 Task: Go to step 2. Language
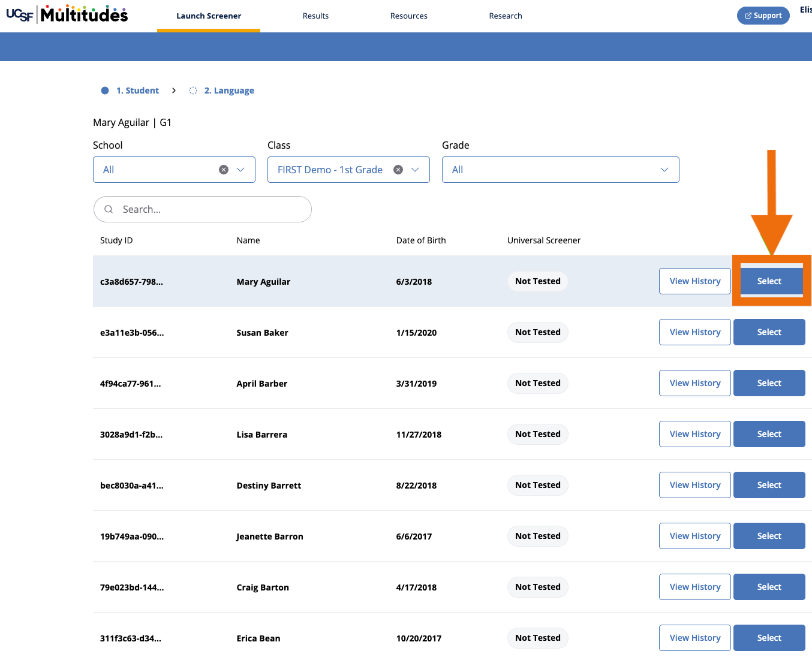(x=229, y=91)
